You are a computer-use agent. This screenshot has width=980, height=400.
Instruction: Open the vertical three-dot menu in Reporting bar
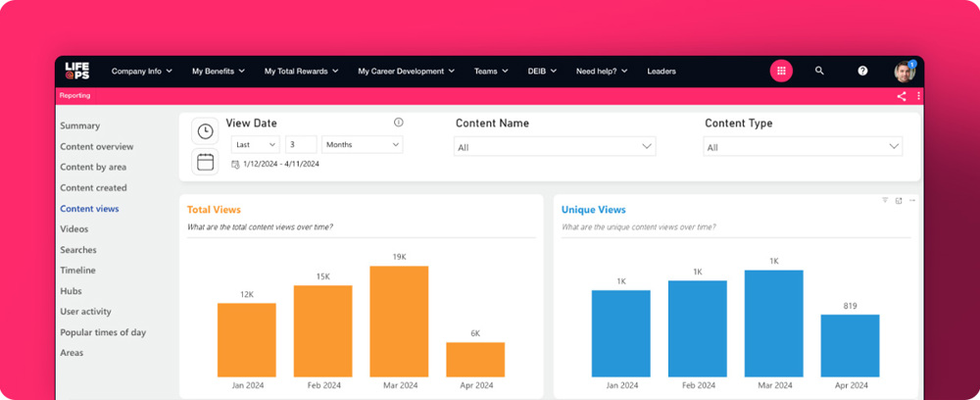918,96
